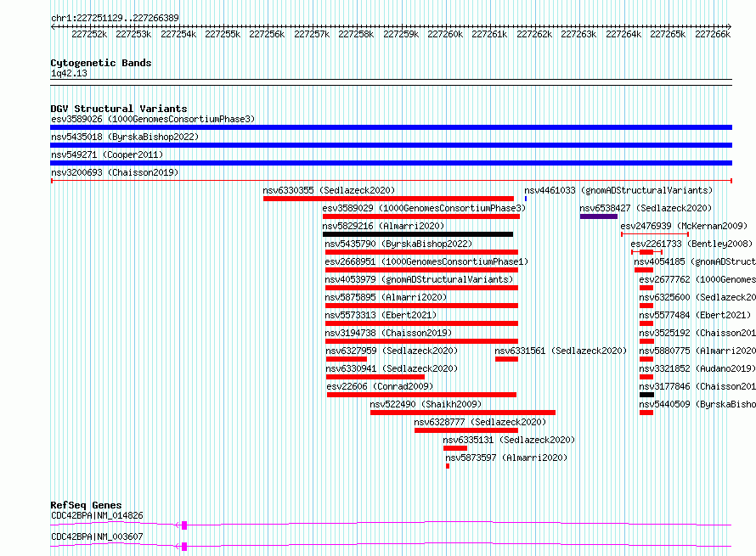The image size is (756, 556).
Task: Select the black nsv5829216 Almarri2020 bar
Action: tap(418, 234)
